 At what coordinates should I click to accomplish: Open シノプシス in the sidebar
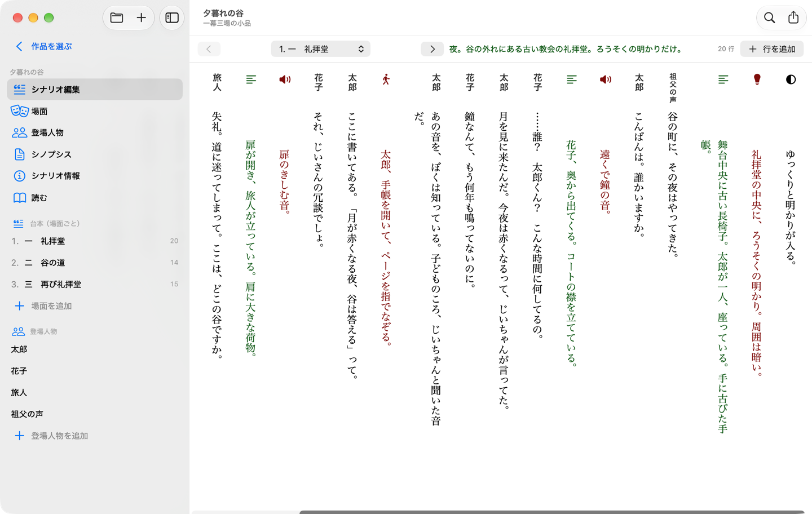pyautogui.click(x=95, y=154)
